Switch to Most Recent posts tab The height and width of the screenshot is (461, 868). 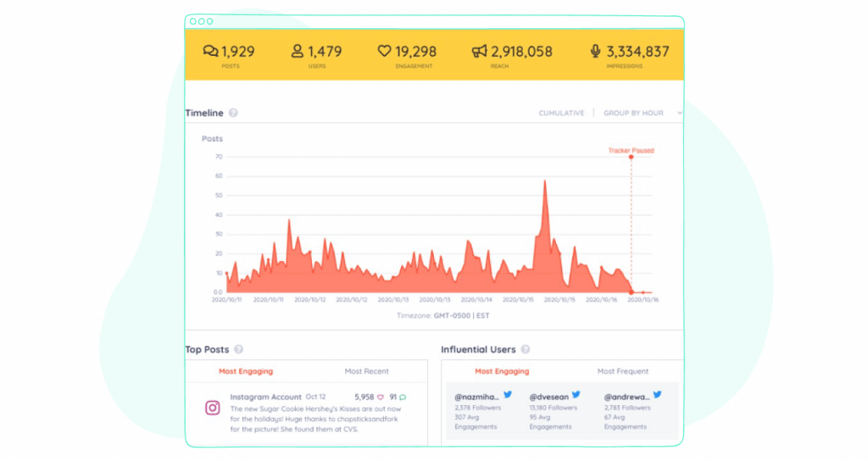coord(366,371)
